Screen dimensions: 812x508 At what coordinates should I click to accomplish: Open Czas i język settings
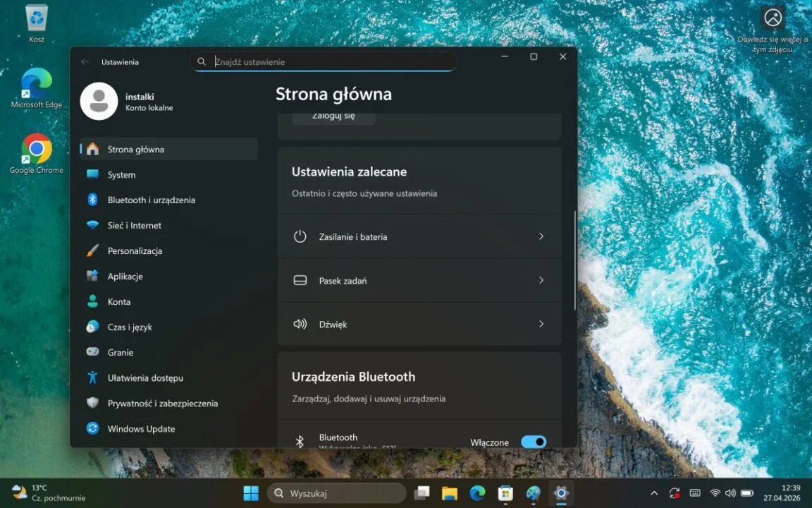[x=130, y=327]
